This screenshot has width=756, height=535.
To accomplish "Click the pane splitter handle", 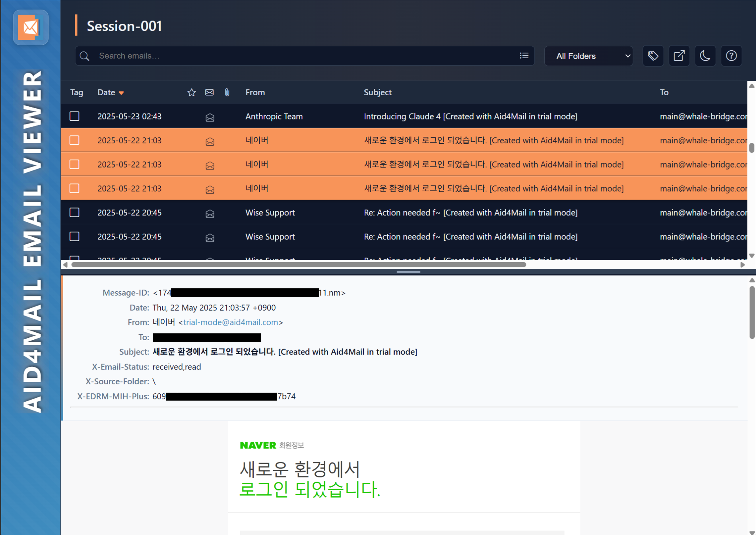I will tap(408, 272).
